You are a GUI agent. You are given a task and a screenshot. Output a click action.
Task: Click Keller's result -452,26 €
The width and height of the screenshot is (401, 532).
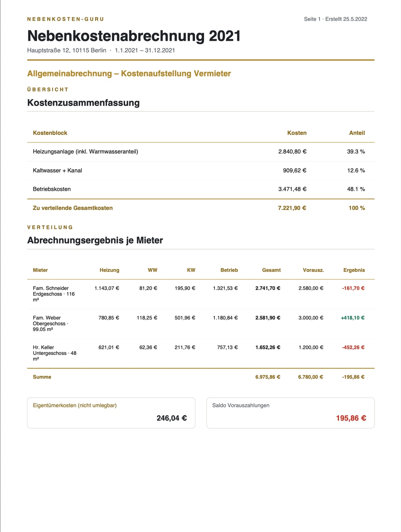pos(353,347)
